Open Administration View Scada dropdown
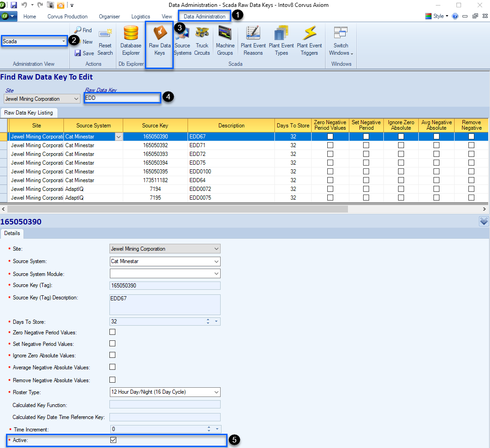 (63, 41)
